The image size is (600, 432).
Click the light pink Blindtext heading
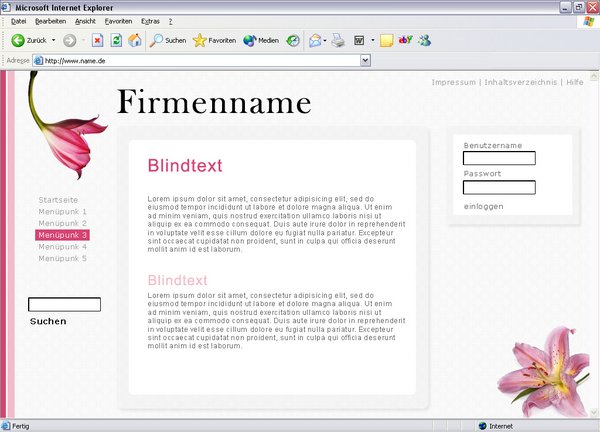(x=178, y=280)
